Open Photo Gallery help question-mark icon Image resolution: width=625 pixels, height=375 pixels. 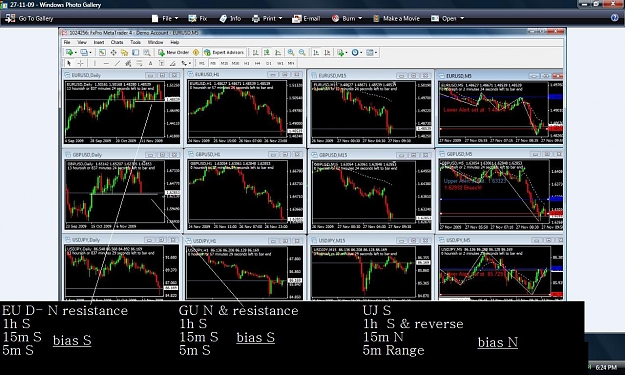(614, 18)
